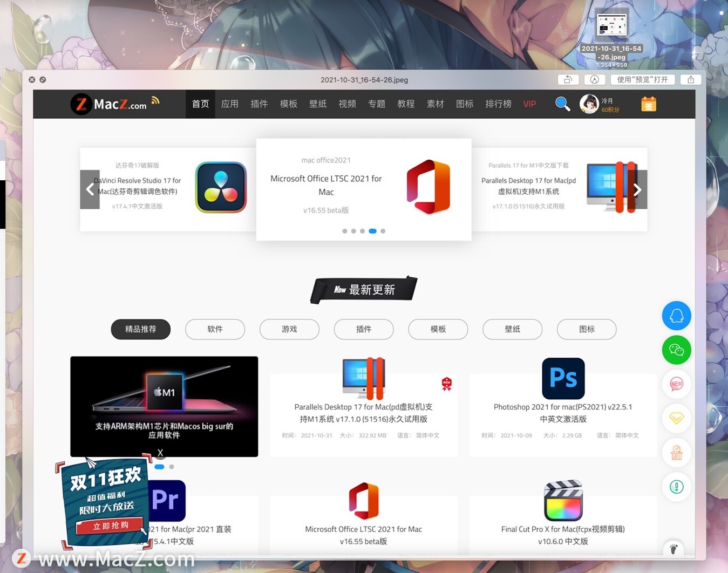
Task: Select the 游戏 filter pill
Action: (289, 329)
